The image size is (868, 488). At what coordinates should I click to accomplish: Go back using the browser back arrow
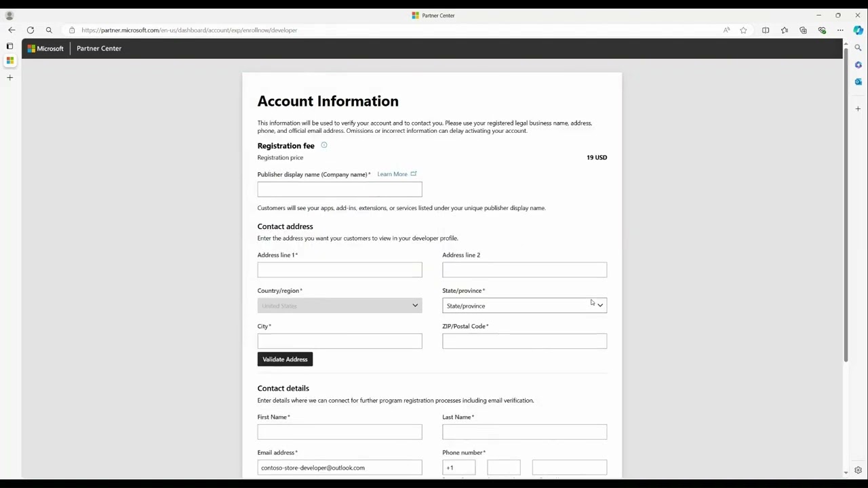[x=12, y=30]
